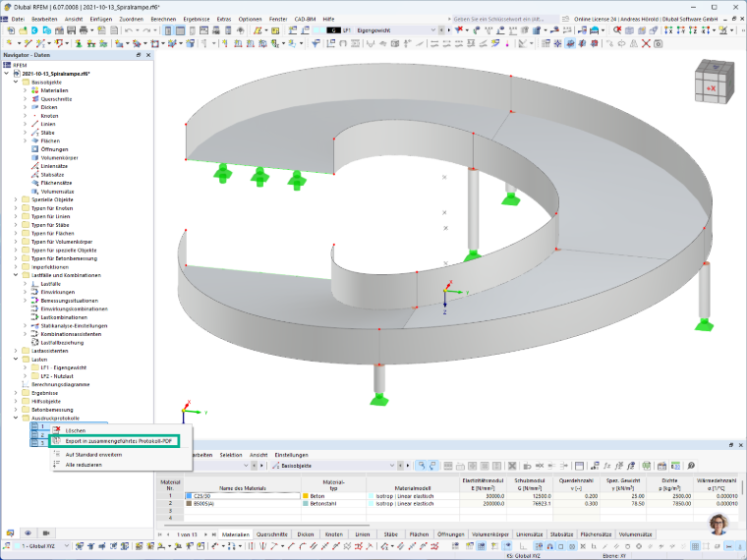
Task: Expand the LF1 - Eigengewicht loads node
Action: [x=26, y=367]
